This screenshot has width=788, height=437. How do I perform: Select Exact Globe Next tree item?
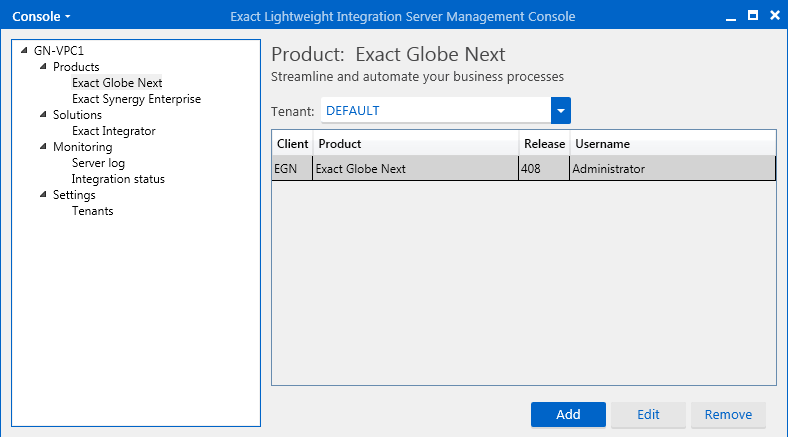tap(117, 83)
